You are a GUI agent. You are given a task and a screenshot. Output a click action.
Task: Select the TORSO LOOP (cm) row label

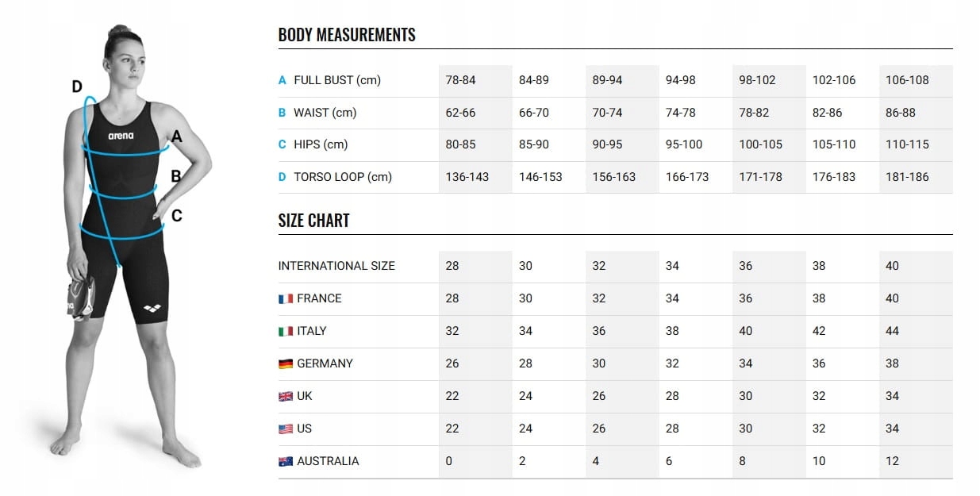click(343, 177)
